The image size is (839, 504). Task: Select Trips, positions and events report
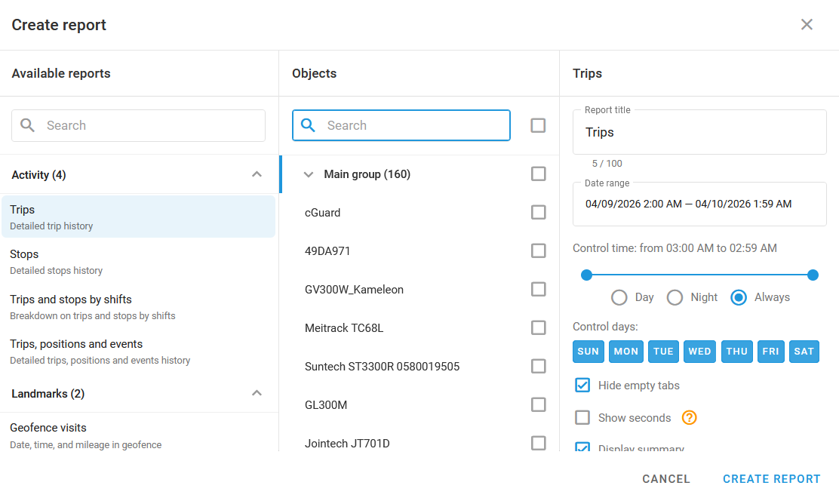[x=139, y=352]
